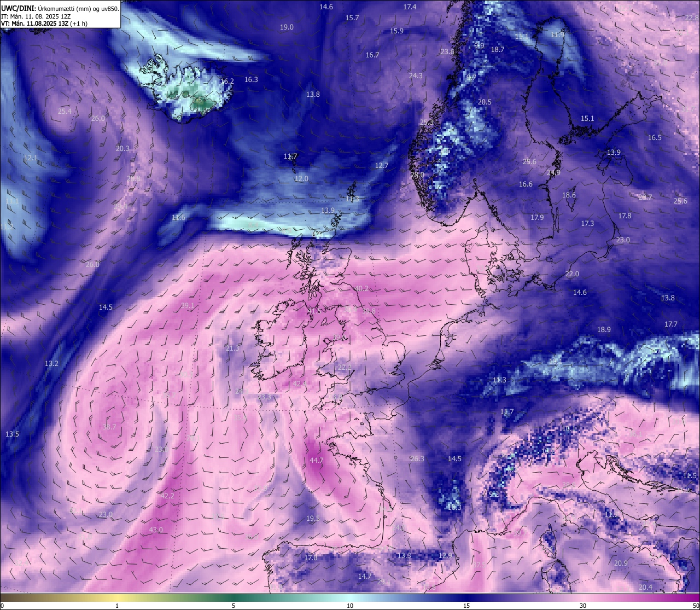Click the 15.7 value near the top

pyautogui.click(x=352, y=18)
